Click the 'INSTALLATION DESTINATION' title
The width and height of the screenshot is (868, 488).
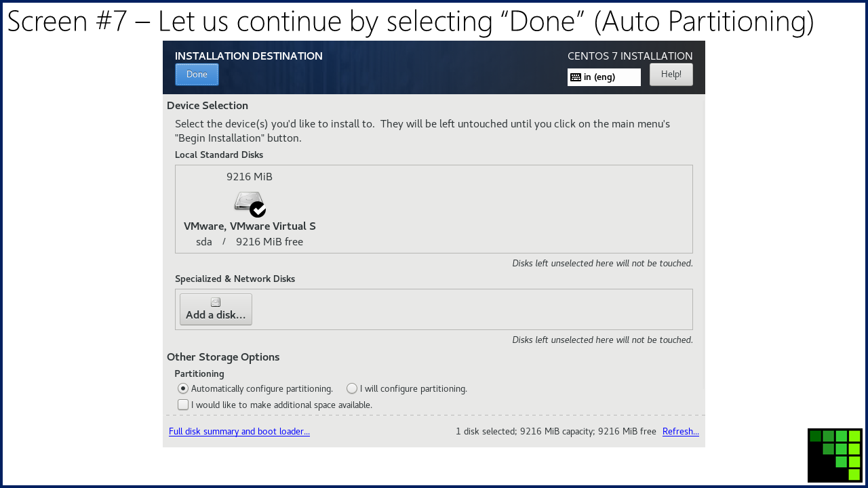pyautogui.click(x=249, y=56)
